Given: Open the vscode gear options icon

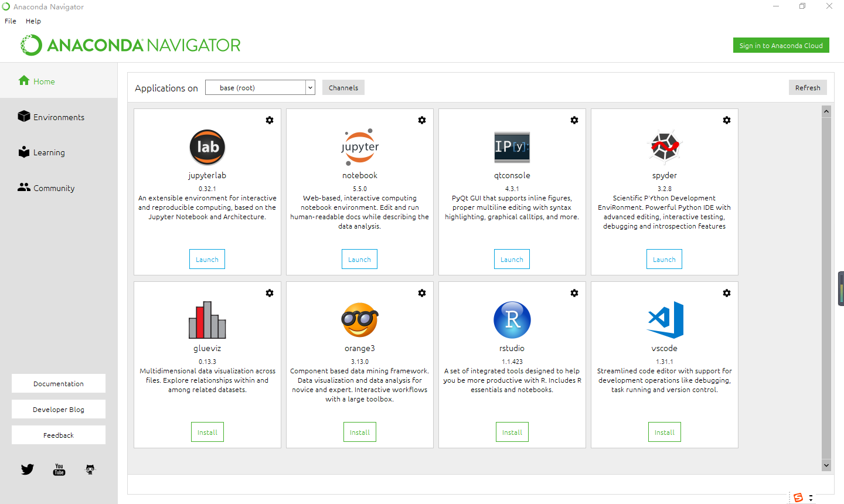Looking at the screenshot, I should pyautogui.click(x=727, y=293).
